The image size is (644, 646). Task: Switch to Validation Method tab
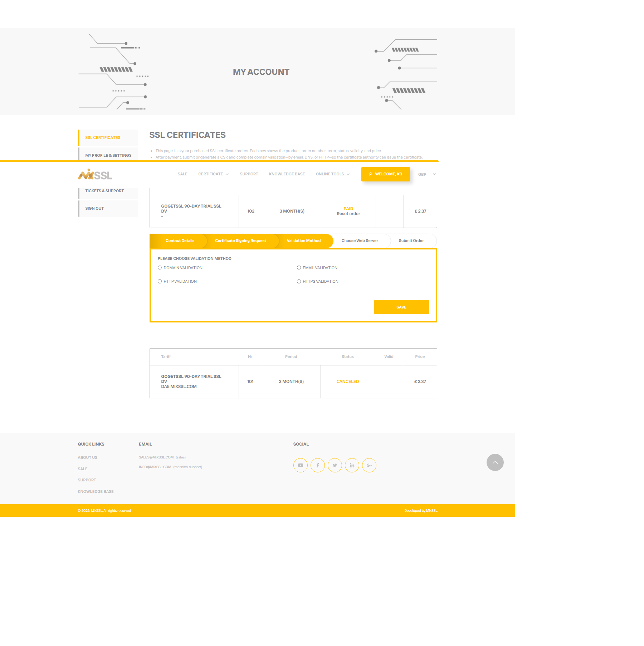pyautogui.click(x=304, y=241)
